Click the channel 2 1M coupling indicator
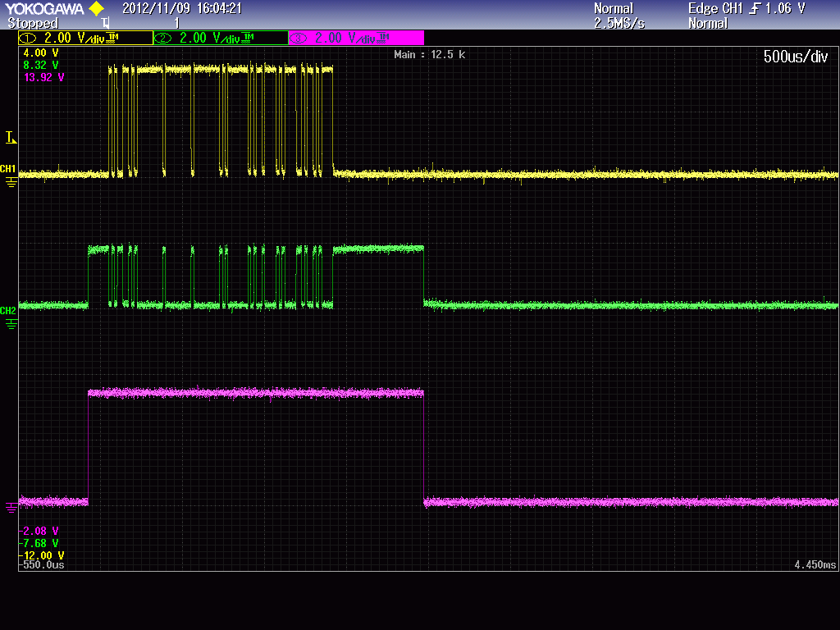Viewport: 840px width, 630px height. click(x=249, y=37)
